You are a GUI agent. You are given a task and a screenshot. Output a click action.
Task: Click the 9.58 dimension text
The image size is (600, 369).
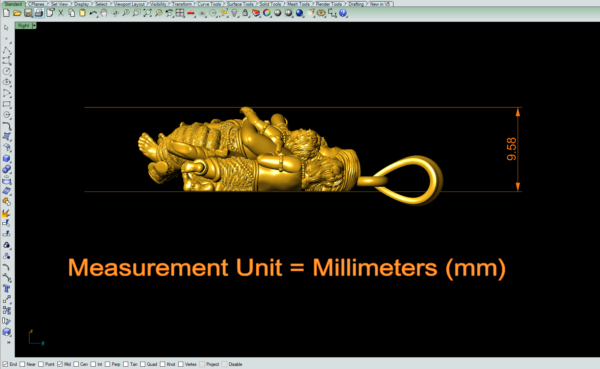pos(511,149)
